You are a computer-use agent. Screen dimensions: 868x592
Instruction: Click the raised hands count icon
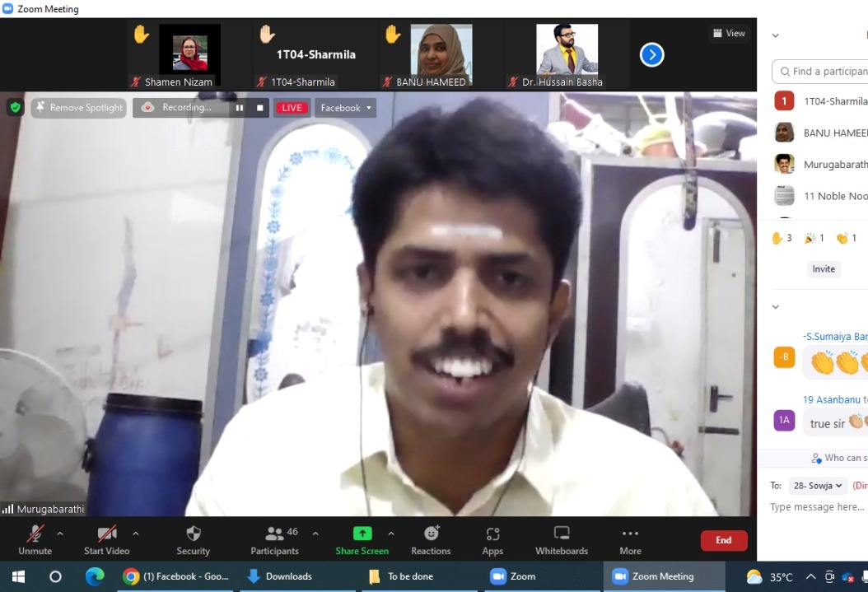click(782, 238)
